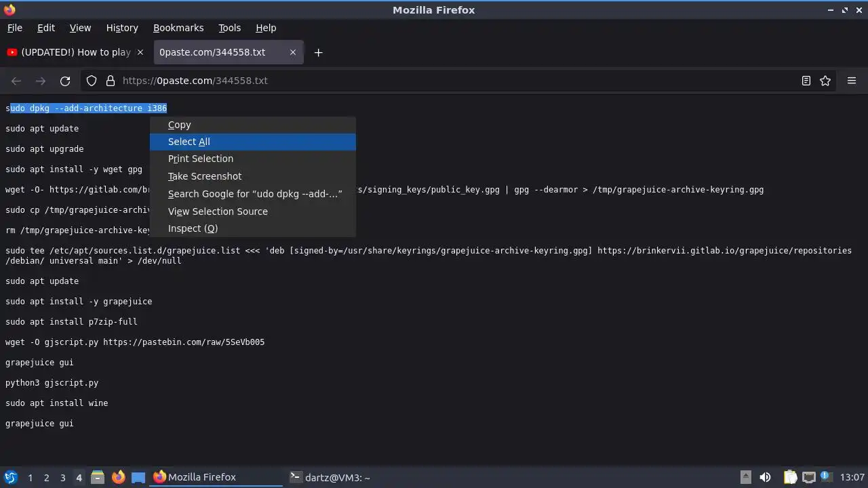The height and width of the screenshot is (488, 868).
Task: Launch the file manager from taskbar
Action: pyautogui.click(x=98, y=477)
